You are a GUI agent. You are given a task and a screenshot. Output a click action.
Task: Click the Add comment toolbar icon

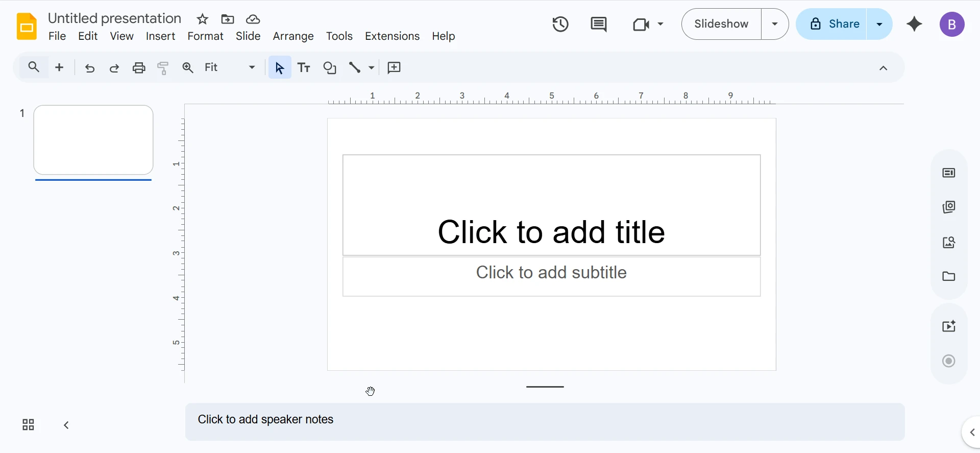[394, 67]
